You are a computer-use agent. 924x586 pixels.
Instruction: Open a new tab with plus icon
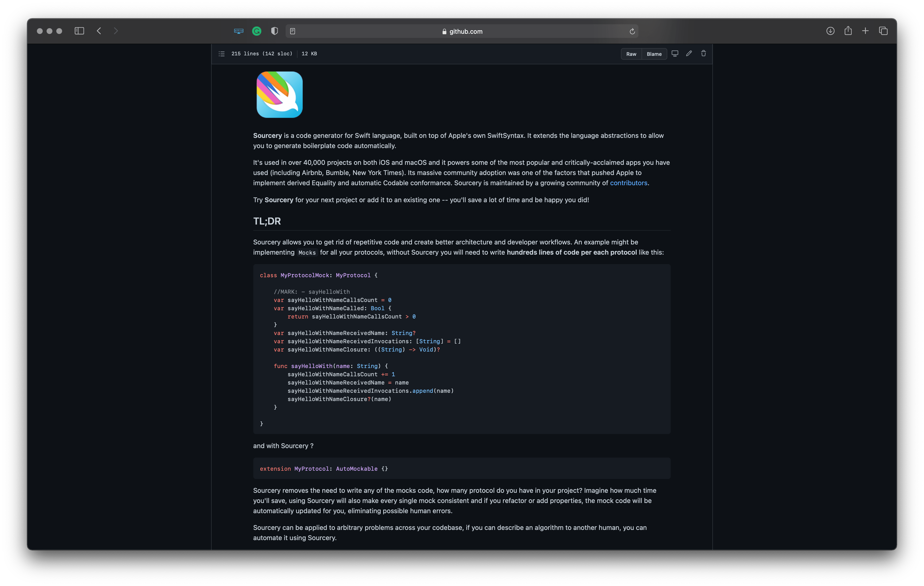point(865,31)
